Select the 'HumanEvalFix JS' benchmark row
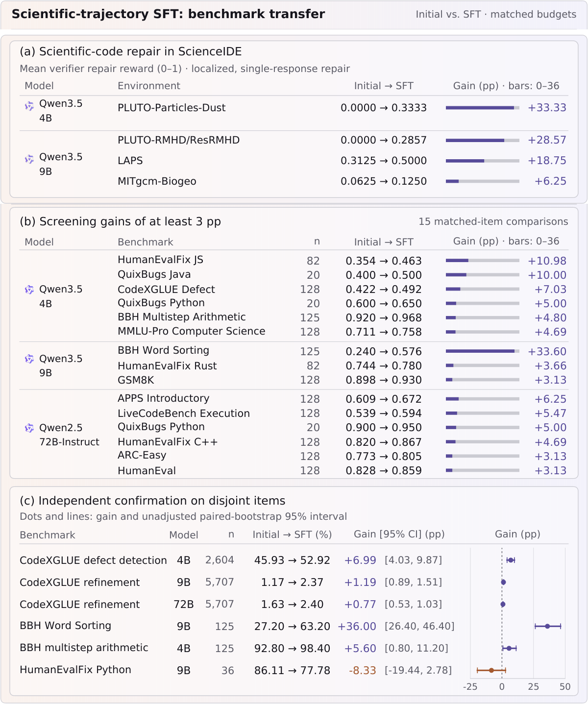The height and width of the screenshot is (704, 588). pyautogui.click(x=342, y=261)
